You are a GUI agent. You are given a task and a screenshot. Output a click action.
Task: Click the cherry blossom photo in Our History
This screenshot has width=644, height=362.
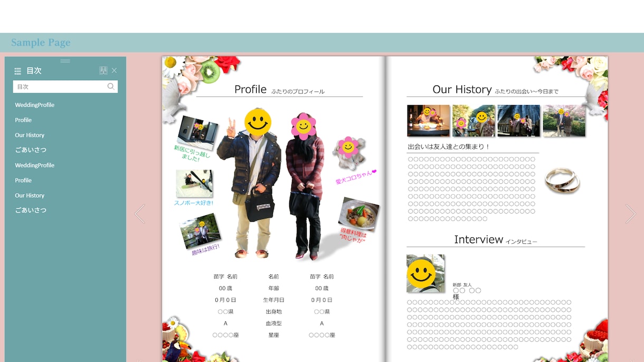click(564, 121)
